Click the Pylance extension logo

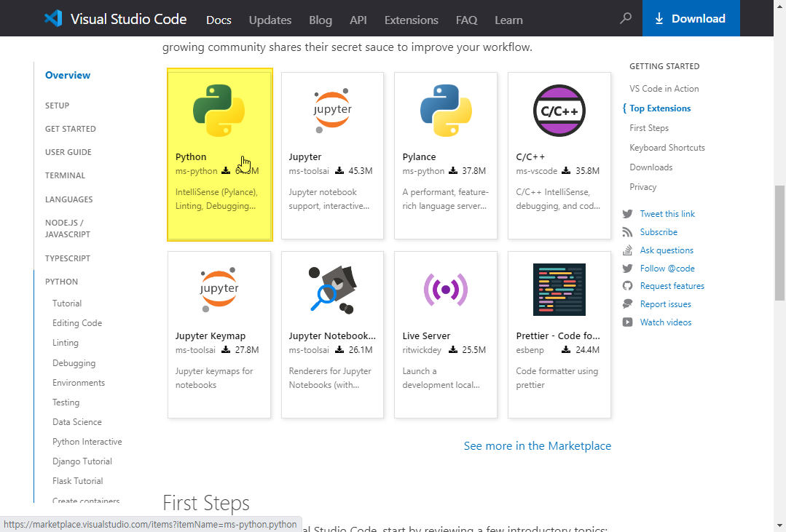[x=446, y=110]
